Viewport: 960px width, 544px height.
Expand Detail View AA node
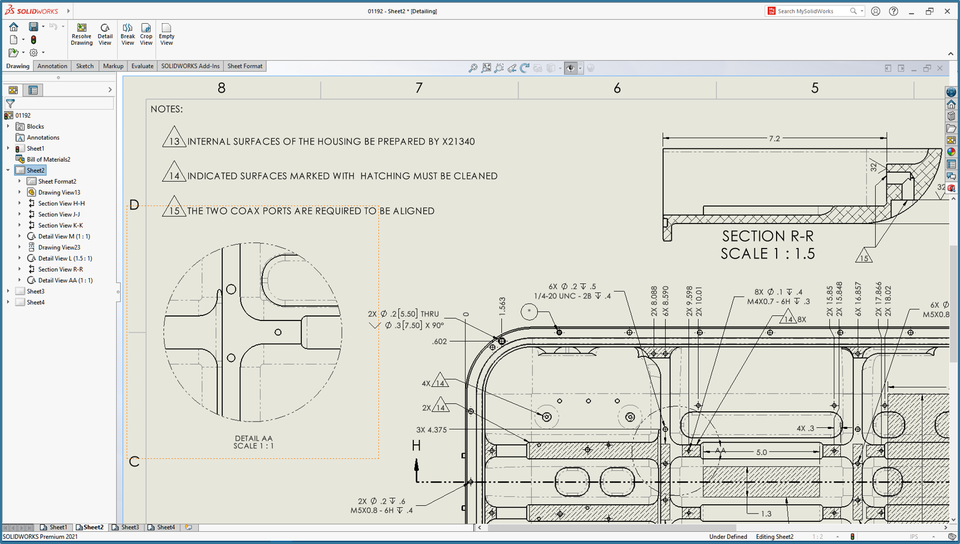[19, 280]
